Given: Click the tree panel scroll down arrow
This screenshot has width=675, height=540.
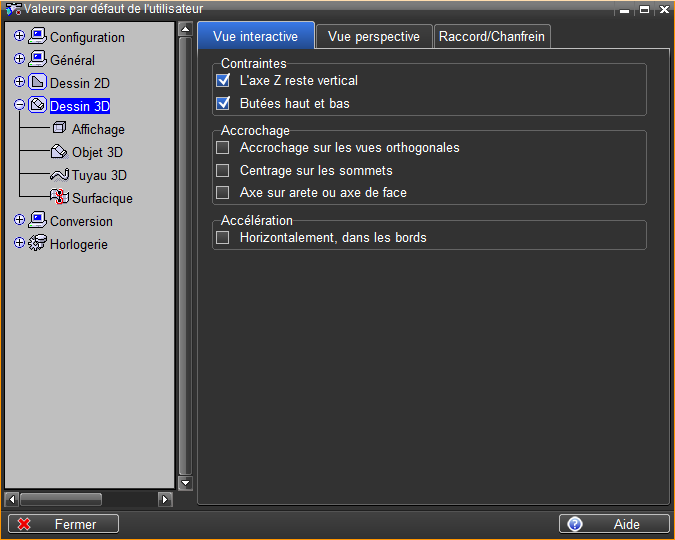Looking at the screenshot, I should coord(185,483).
